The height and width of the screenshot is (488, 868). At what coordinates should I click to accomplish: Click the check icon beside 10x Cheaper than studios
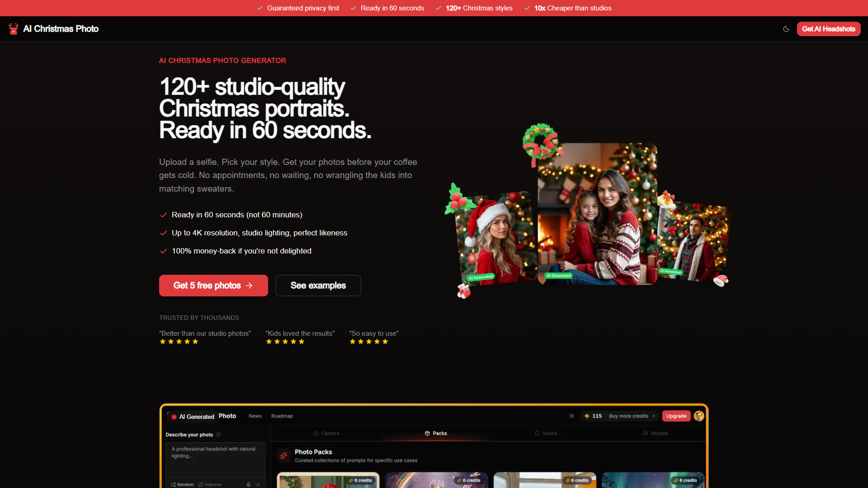click(x=527, y=8)
